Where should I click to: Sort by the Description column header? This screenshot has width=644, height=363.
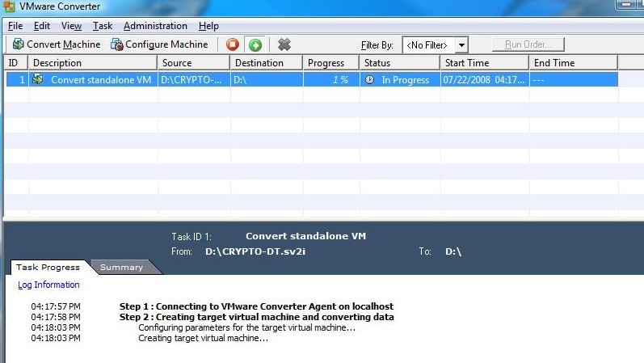(x=93, y=63)
